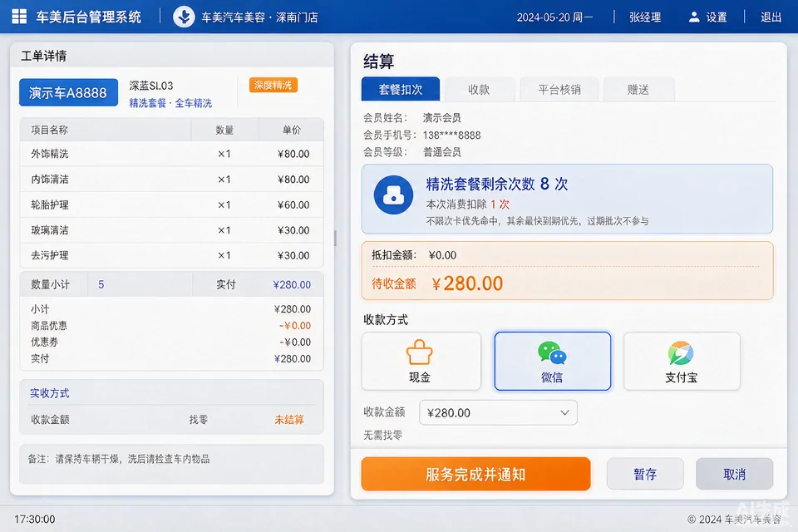Click the date 2024-05-20 周一
The width and height of the screenshot is (798, 532).
(554, 17)
